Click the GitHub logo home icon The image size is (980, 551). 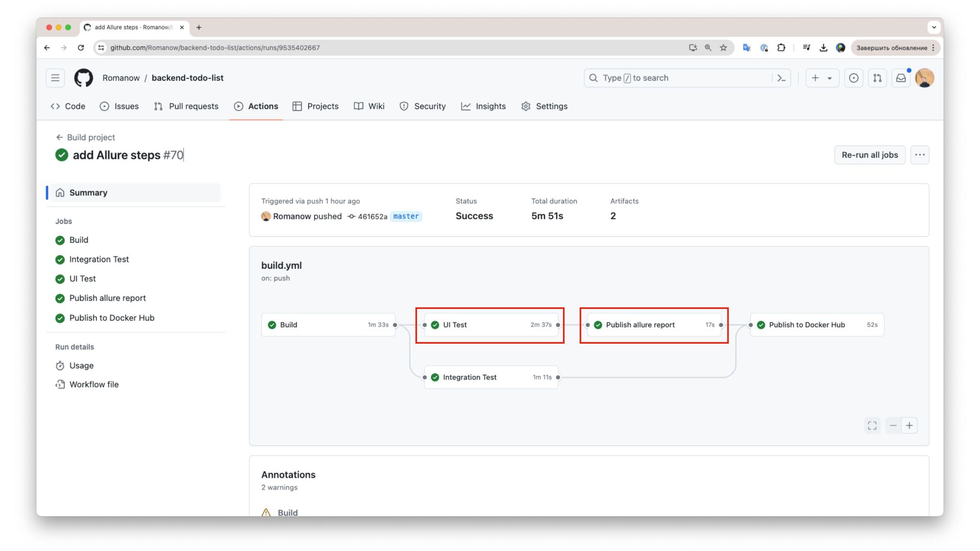click(x=84, y=78)
